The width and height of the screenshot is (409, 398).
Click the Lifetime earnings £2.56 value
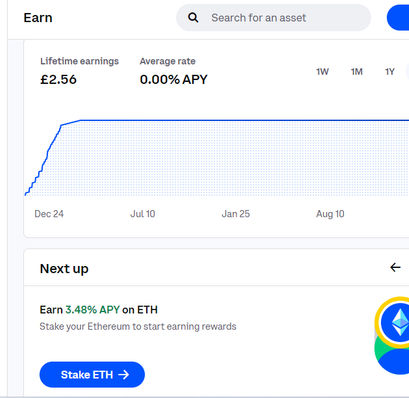coord(58,80)
